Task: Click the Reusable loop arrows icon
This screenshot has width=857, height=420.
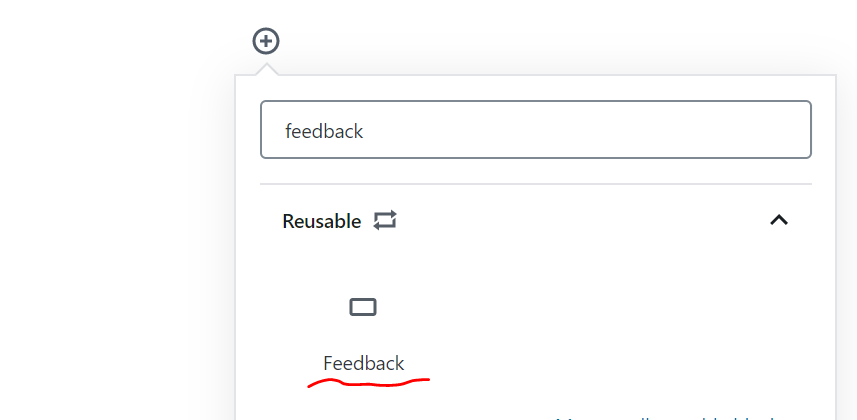Action: coord(385,221)
